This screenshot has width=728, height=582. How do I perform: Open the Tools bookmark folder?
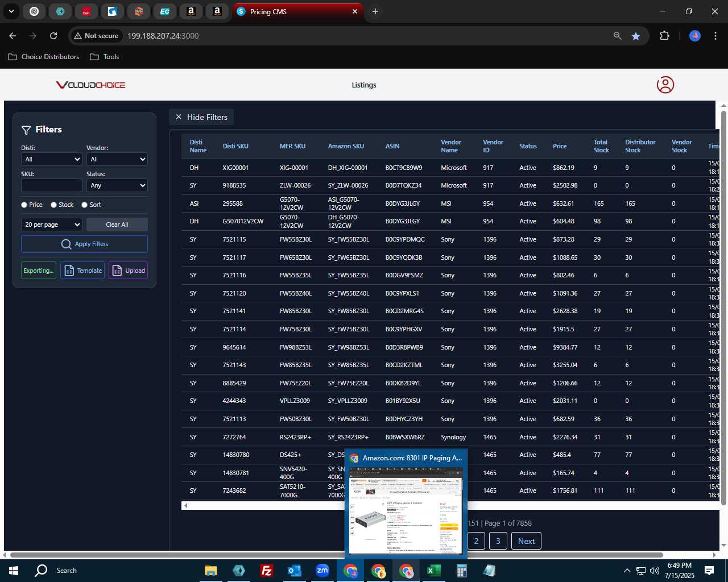click(105, 57)
